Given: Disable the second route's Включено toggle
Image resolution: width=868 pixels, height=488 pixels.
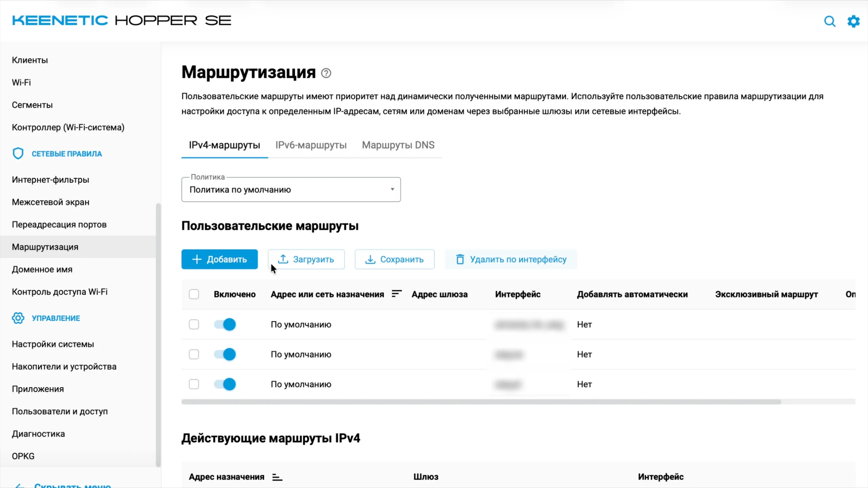Looking at the screenshot, I should coord(225,354).
